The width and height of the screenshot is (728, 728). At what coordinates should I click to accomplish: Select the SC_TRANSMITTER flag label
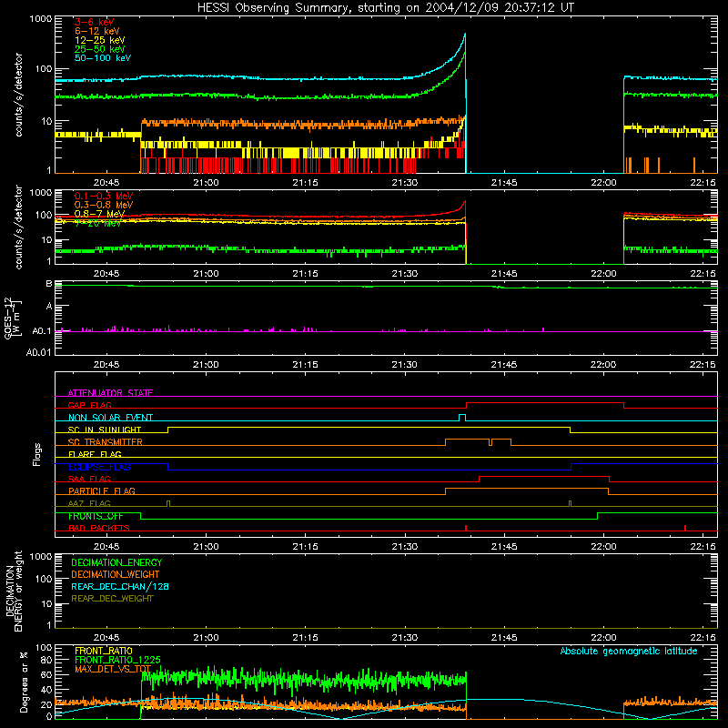coord(106,442)
